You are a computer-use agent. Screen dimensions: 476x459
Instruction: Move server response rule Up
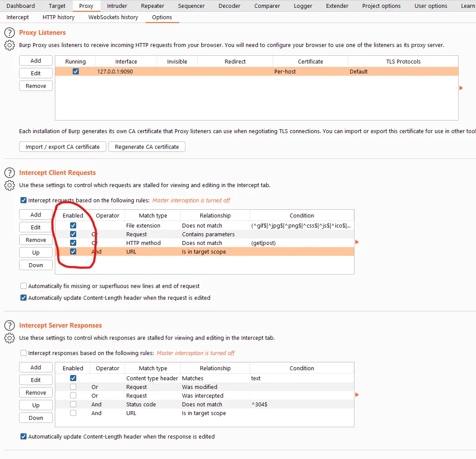[36, 405]
